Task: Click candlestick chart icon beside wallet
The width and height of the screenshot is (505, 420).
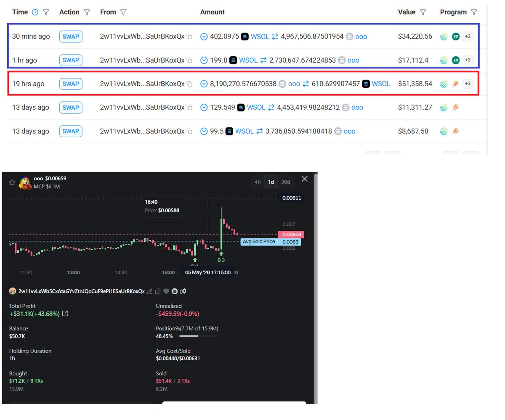Action: pos(183,291)
